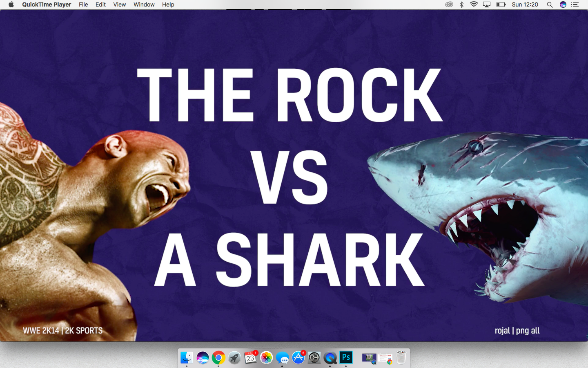The image size is (588, 368).
Task: Click the rojal | png all credit
Action: [517, 330]
